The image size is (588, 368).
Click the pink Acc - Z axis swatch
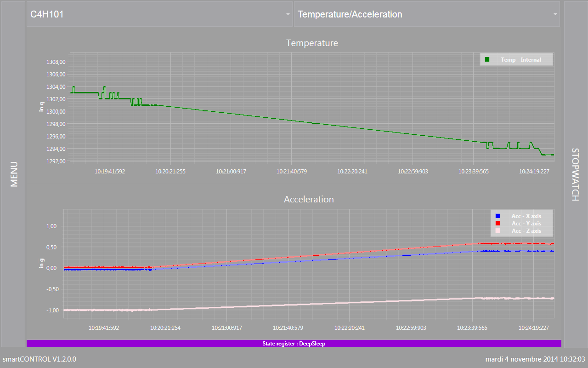498,230
